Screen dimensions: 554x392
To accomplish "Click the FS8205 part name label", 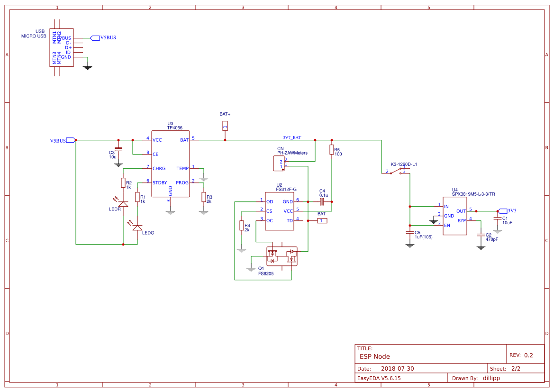I will 266,273.
